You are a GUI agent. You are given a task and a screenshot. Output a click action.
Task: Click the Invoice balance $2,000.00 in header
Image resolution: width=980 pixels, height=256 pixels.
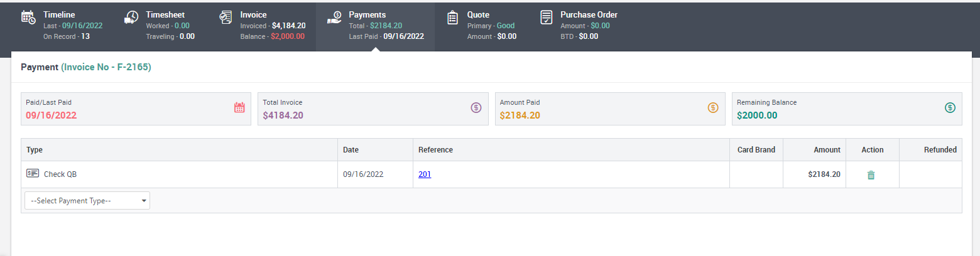[288, 36]
